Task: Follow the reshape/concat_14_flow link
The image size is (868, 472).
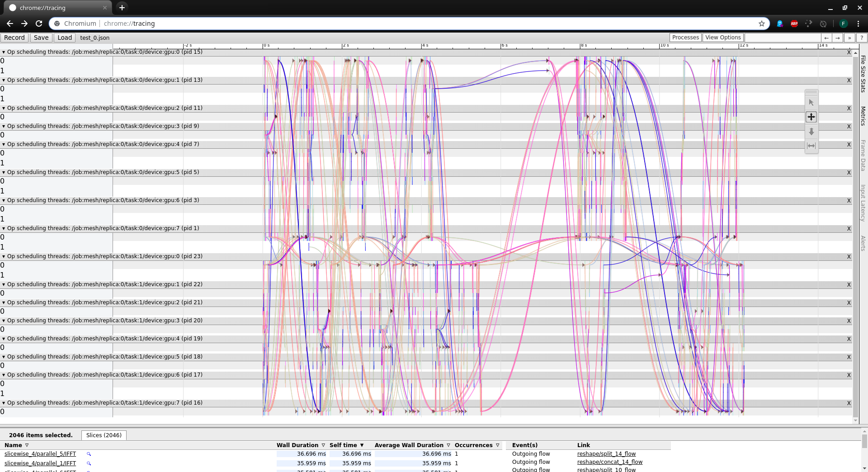Action: click(x=610, y=462)
